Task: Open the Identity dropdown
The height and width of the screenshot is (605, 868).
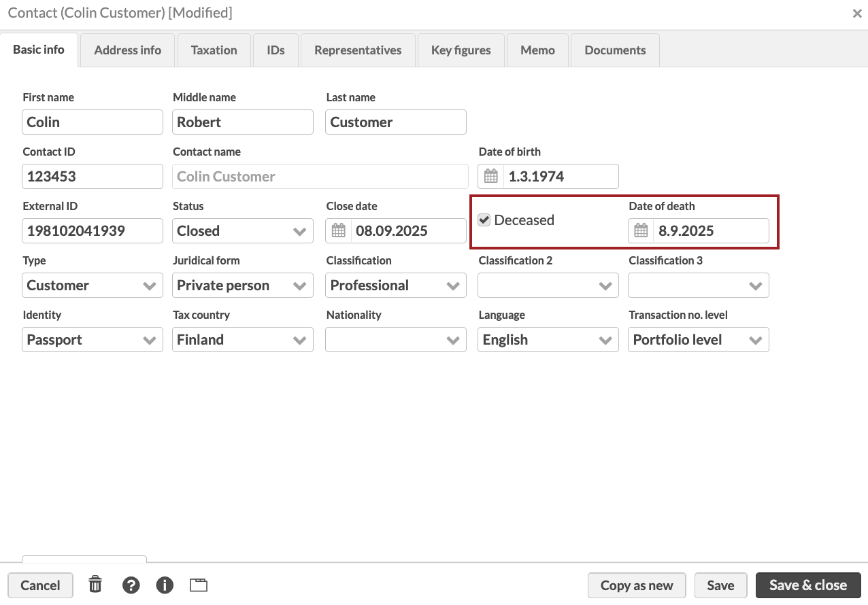Action: pos(93,339)
